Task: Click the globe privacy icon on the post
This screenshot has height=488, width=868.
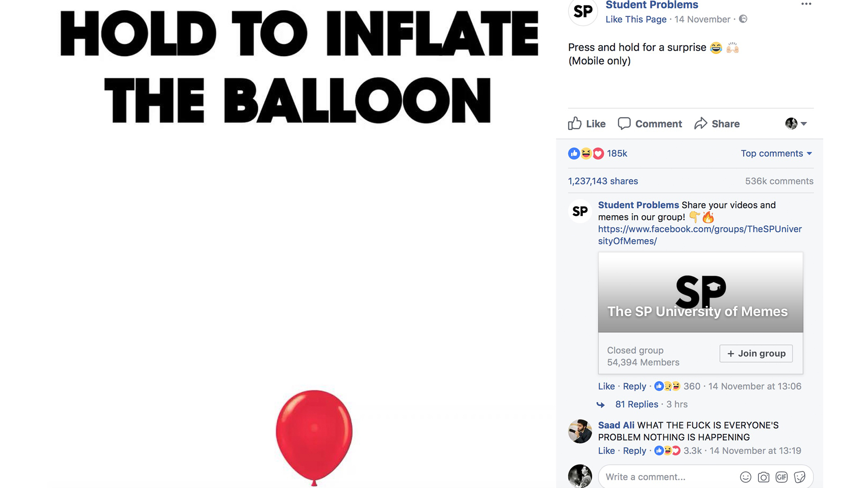Action: [x=743, y=19]
